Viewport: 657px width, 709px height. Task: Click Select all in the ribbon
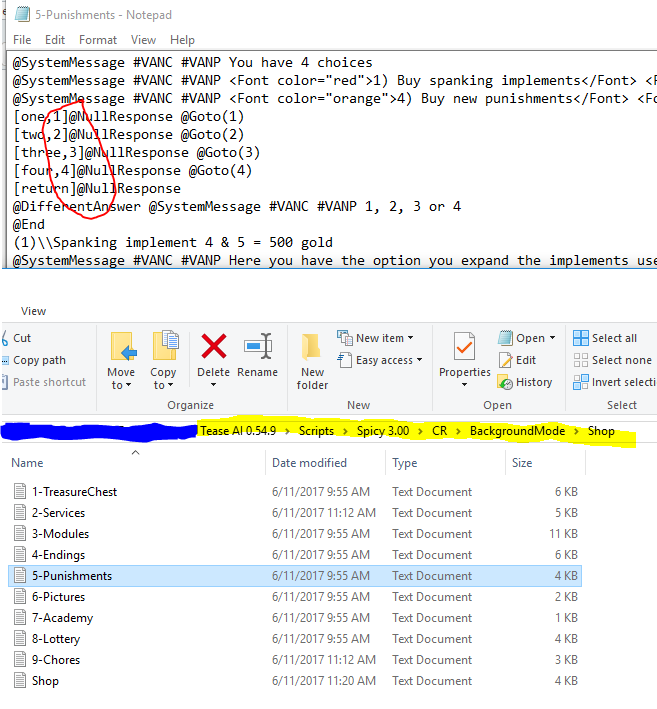click(x=605, y=338)
